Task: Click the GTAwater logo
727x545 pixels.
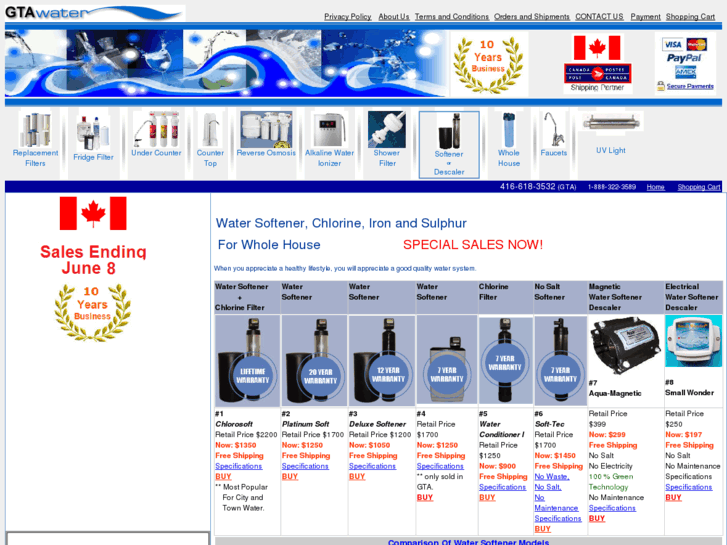Action: point(95,13)
